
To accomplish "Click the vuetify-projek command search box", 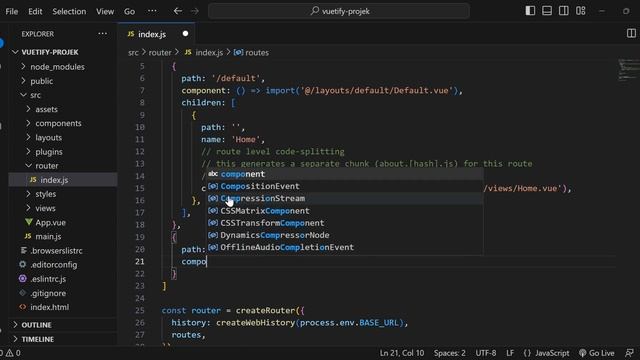I will [339, 11].
